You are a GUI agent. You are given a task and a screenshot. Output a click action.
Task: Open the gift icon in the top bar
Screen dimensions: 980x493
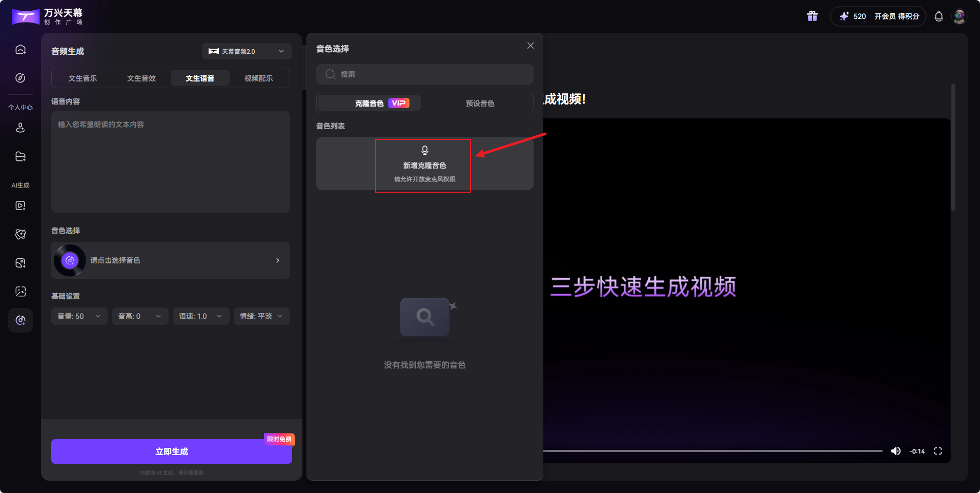click(812, 16)
